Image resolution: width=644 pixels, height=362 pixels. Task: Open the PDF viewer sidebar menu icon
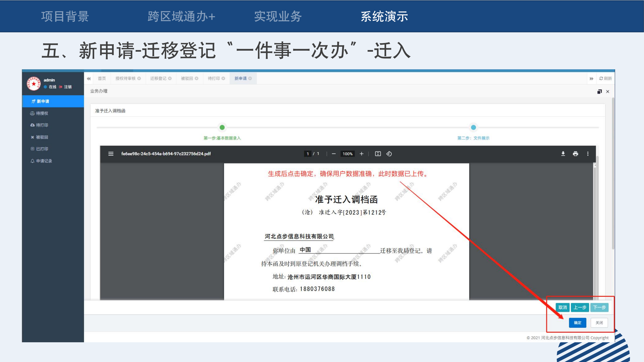[111, 154]
